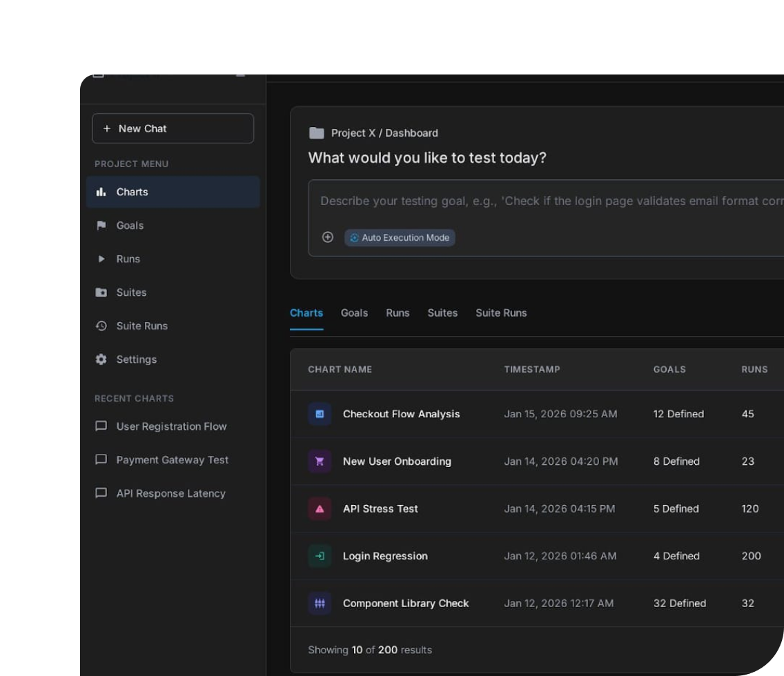The image size is (784, 676).
Task: Click the Checkout Flow Analysis chart icon
Action: click(x=320, y=414)
